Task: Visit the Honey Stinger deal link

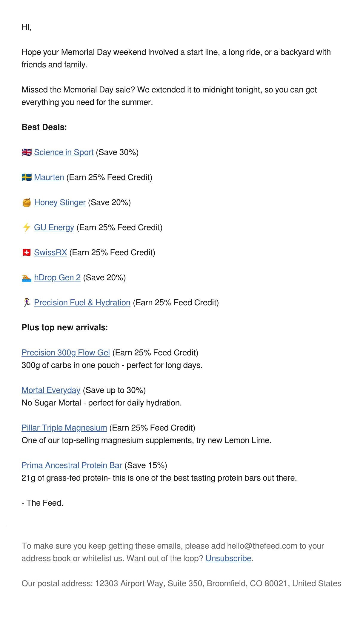Action: [x=60, y=202]
